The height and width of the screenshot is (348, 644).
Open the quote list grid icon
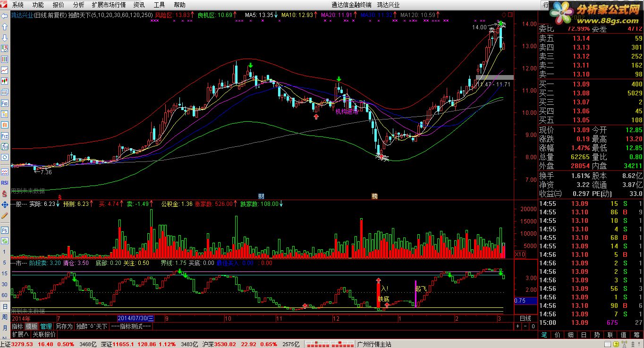[4, 59]
